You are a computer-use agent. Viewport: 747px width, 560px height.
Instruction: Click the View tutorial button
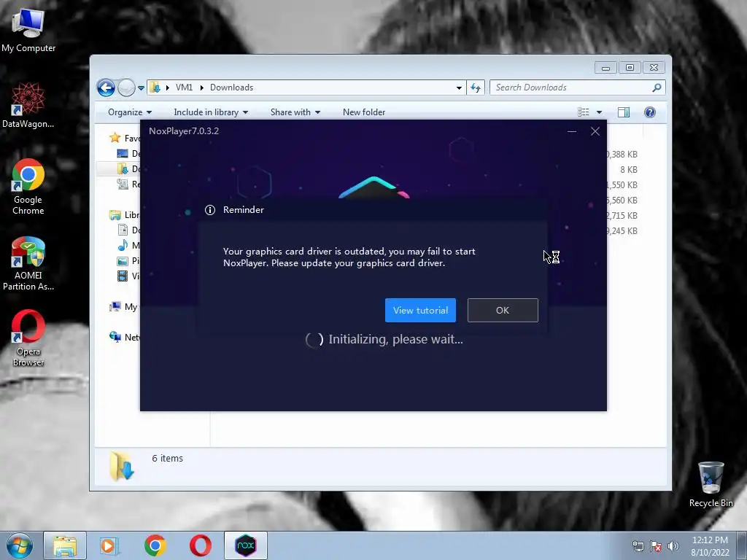tap(420, 311)
